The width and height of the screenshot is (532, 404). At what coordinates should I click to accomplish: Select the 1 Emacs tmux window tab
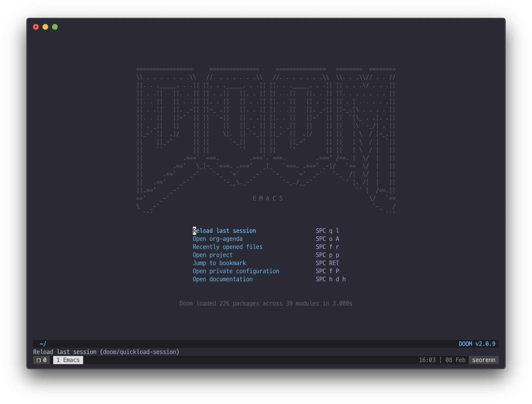click(68, 360)
